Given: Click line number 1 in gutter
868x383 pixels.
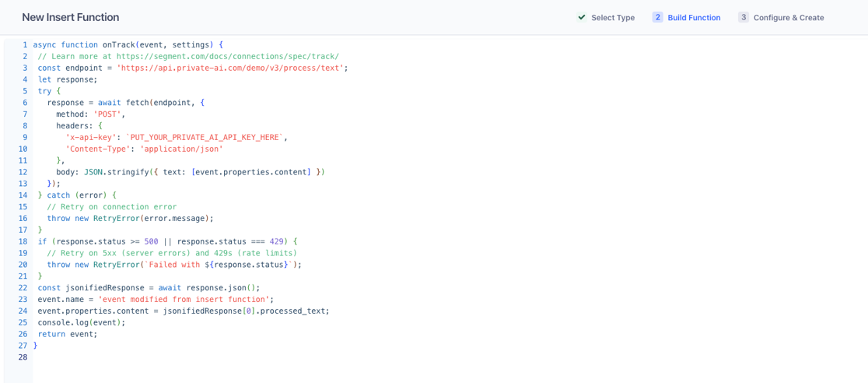Looking at the screenshot, I should [25, 44].
